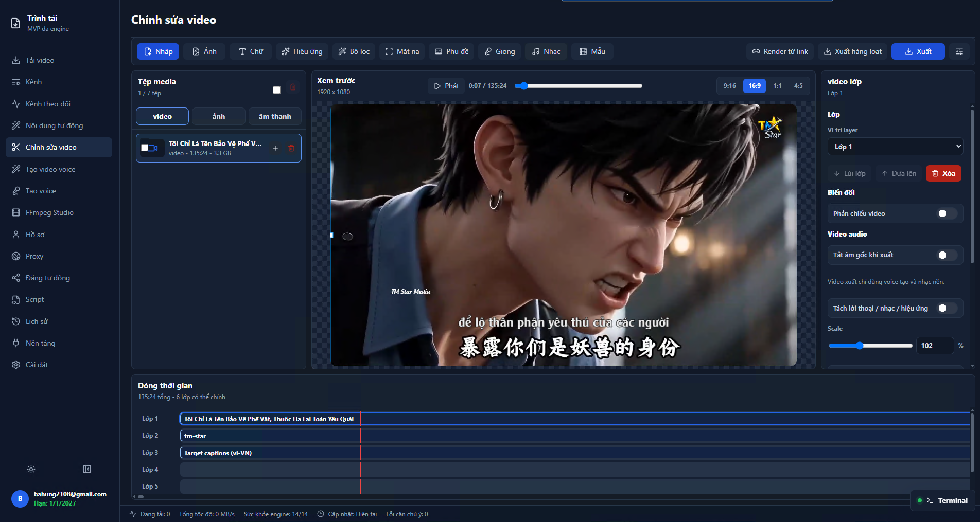
Task: Click Cập nhật: Hiện tại status
Action: 347,514
